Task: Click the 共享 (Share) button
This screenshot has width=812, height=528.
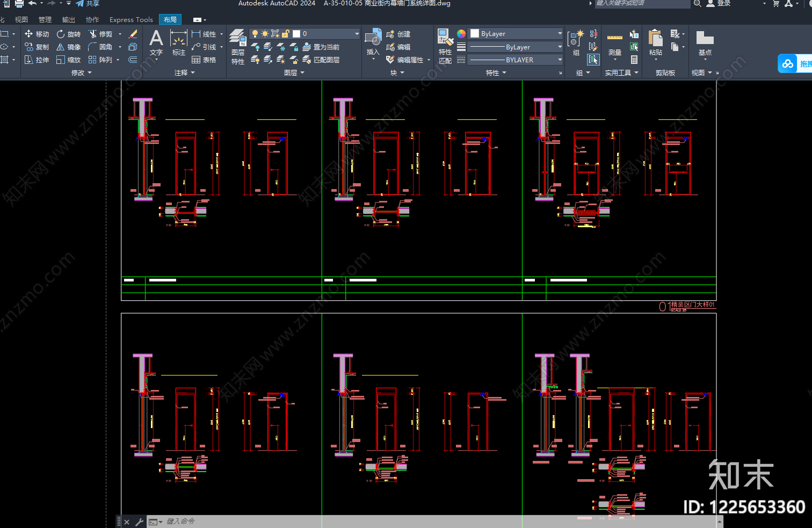Action: click(88, 3)
